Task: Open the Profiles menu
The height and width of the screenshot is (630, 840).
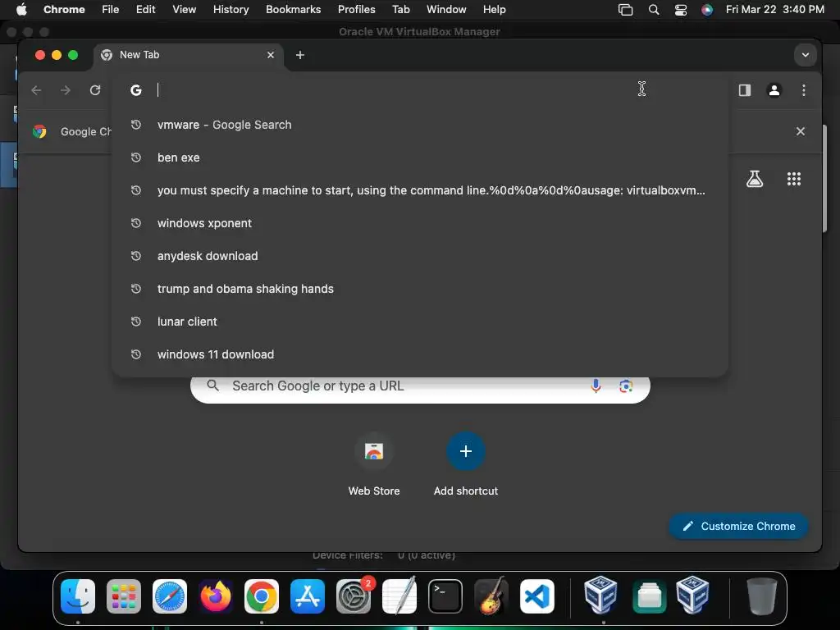Action: (356, 10)
